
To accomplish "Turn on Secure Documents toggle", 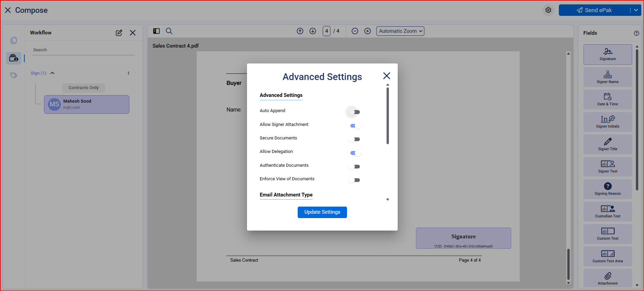I will (x=354, y=139).
